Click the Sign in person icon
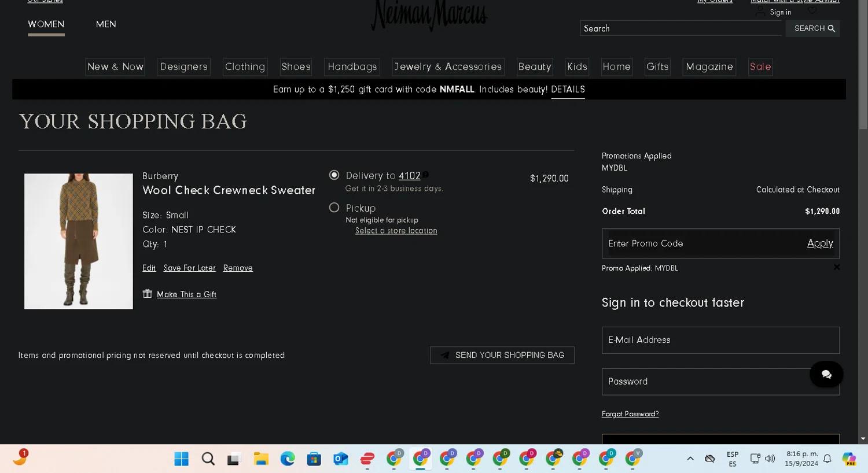 click(x=760, y=12)
